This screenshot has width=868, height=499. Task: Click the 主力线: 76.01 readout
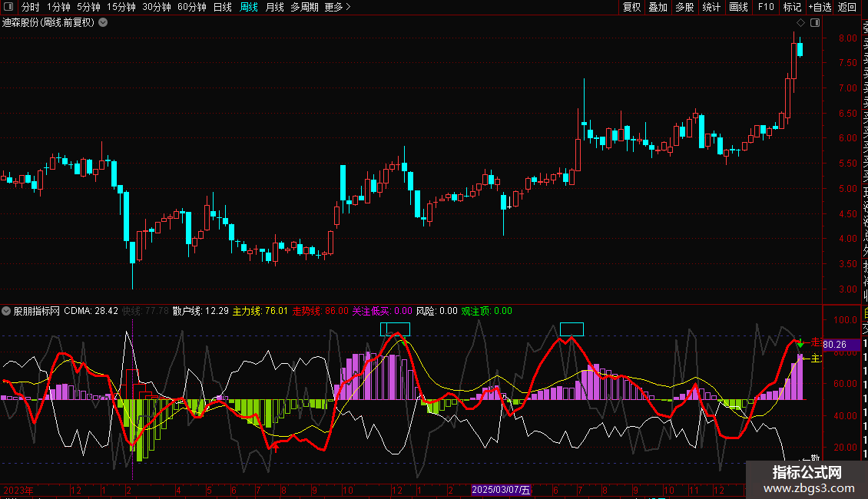(260, 311)
